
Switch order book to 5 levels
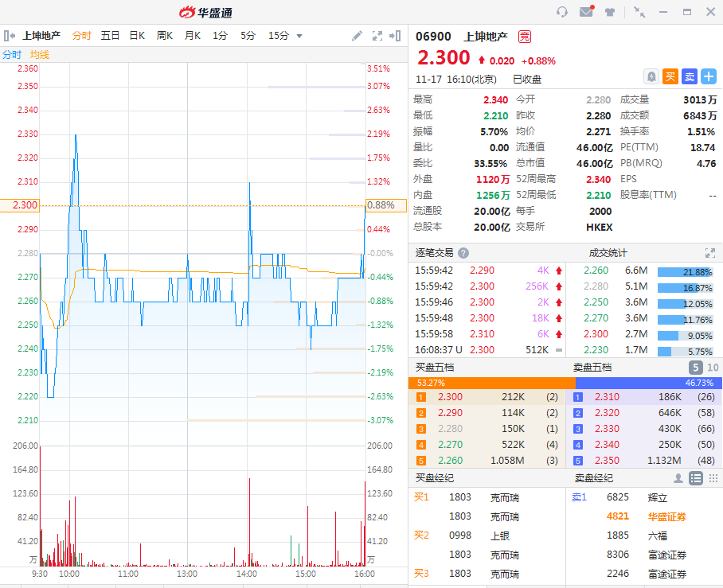click(695, 368)
